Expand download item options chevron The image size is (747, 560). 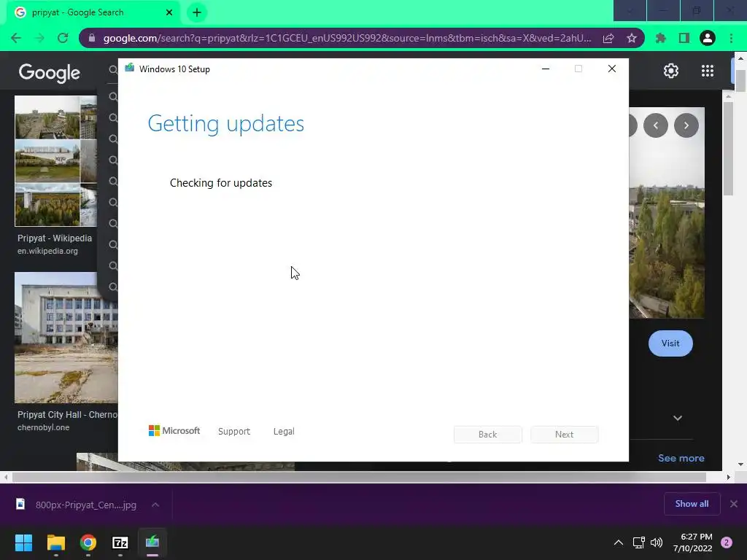click(x=155, y=505)
